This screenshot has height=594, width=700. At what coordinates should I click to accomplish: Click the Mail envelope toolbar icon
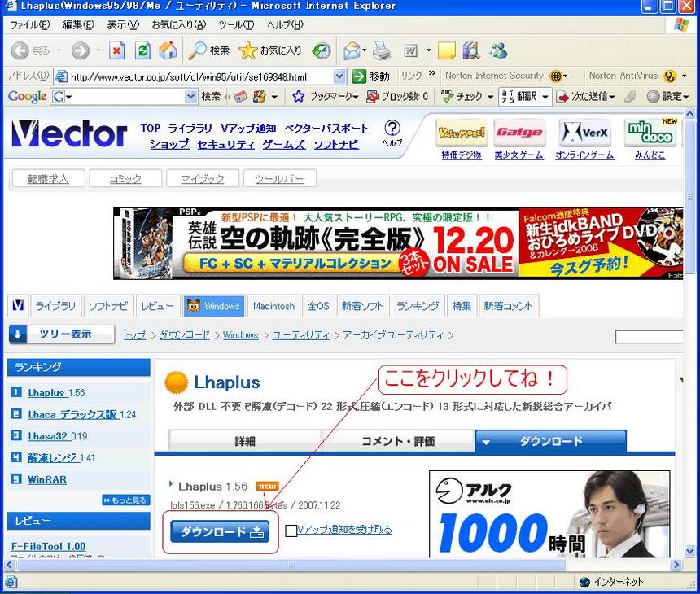pyautogui.click(x=352, y=51)
